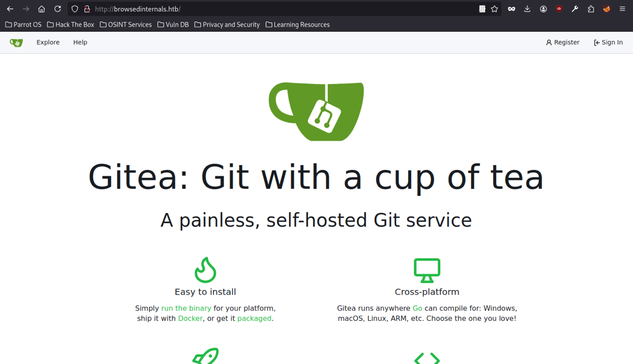Viewport: 633px width, 364px height.
Task: Follow the 'run the binary' link
Action: (x=186, y=308)
